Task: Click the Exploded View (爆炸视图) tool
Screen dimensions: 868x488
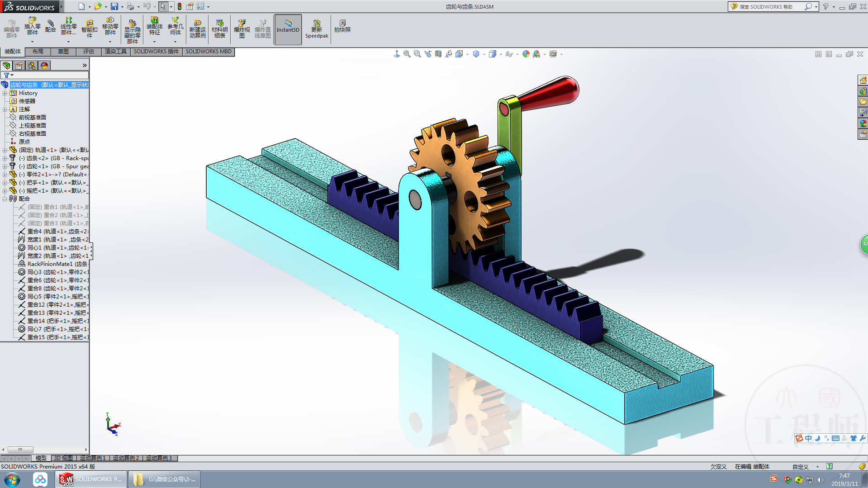Action: point(242,29)
